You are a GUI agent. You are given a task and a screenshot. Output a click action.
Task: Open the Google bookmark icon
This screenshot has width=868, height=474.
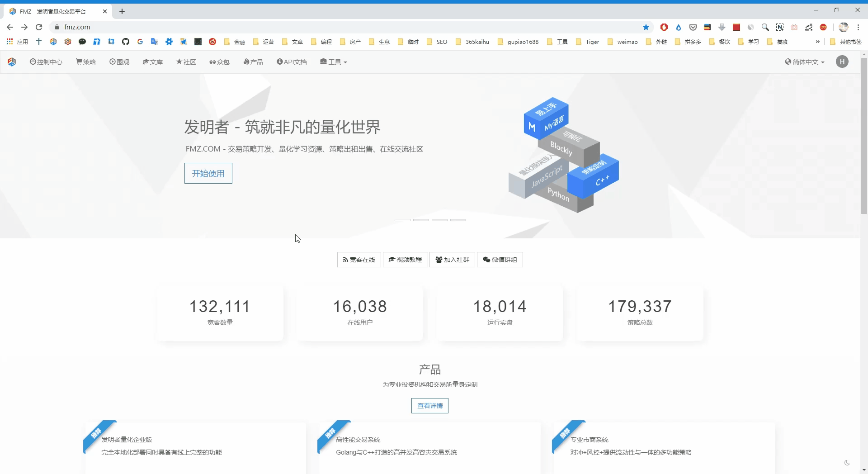[x=140, y=42]
